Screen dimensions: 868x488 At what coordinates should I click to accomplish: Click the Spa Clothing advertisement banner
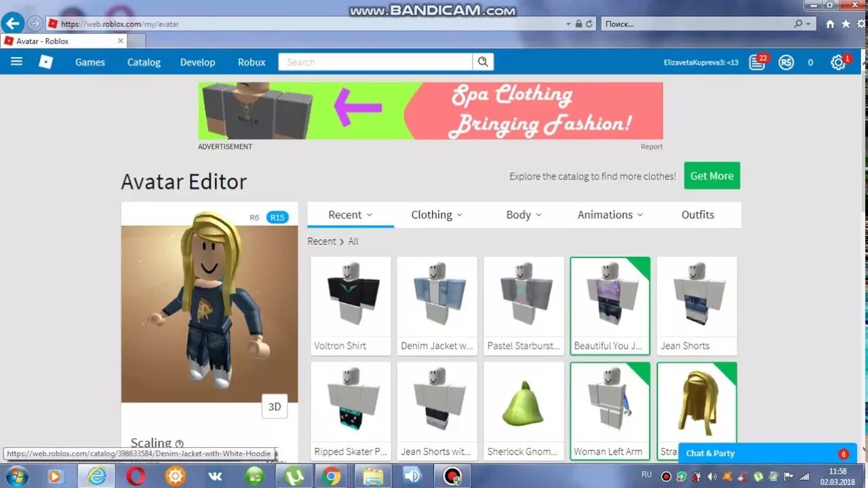click(431, 111)
